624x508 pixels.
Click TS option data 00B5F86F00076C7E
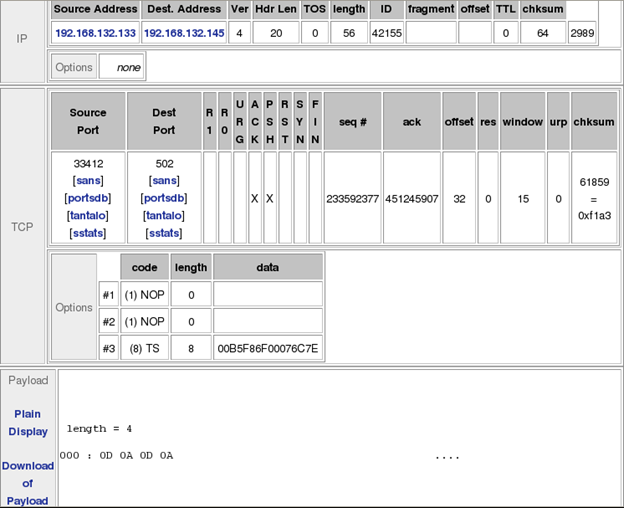point(267,348)
